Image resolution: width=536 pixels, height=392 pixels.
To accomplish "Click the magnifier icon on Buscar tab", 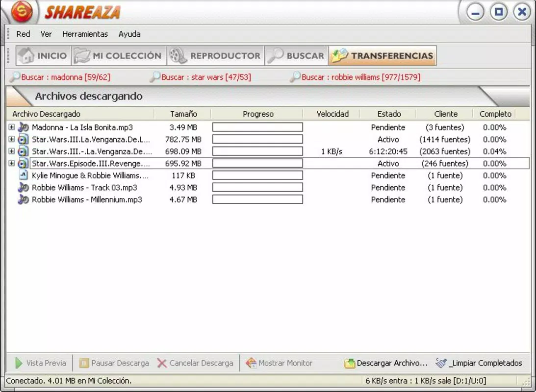I will click(275, 55).
